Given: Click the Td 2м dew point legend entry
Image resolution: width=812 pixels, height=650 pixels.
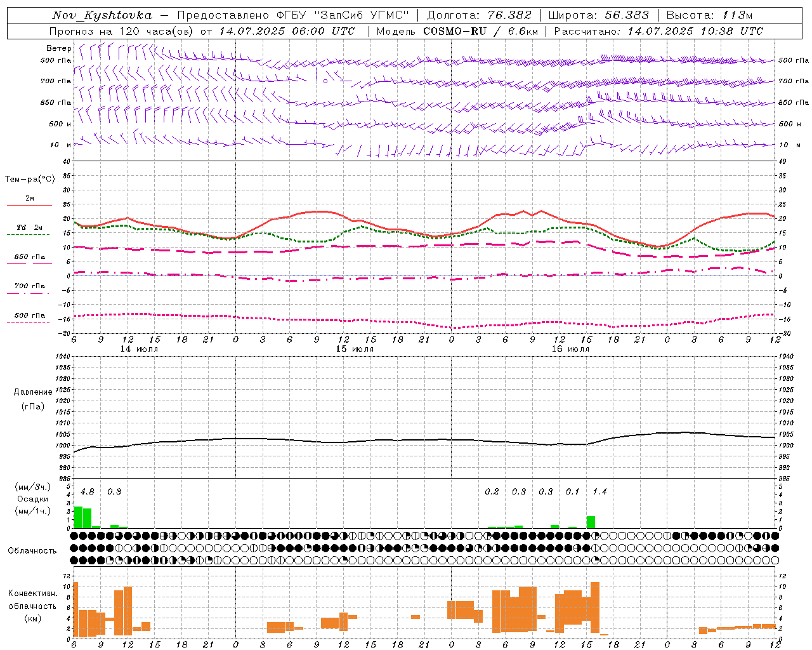Looking at the screenshot, I should click(x=30, y=227).
